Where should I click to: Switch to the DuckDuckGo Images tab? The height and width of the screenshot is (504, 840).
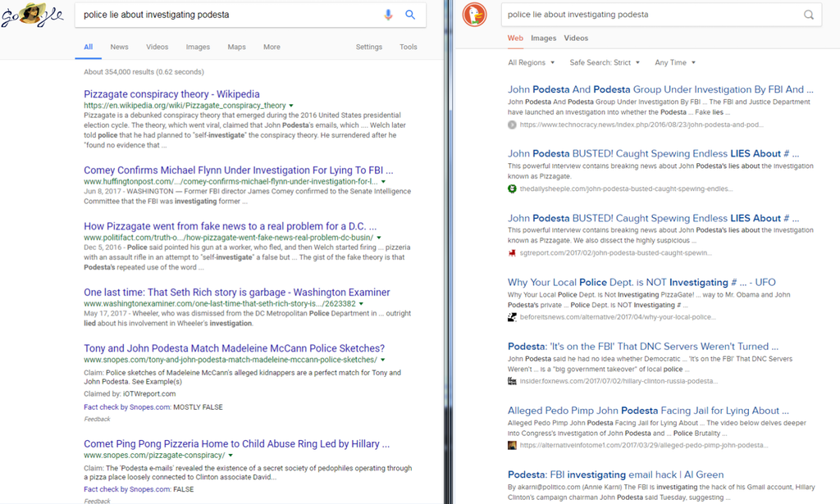coord(543,38)
